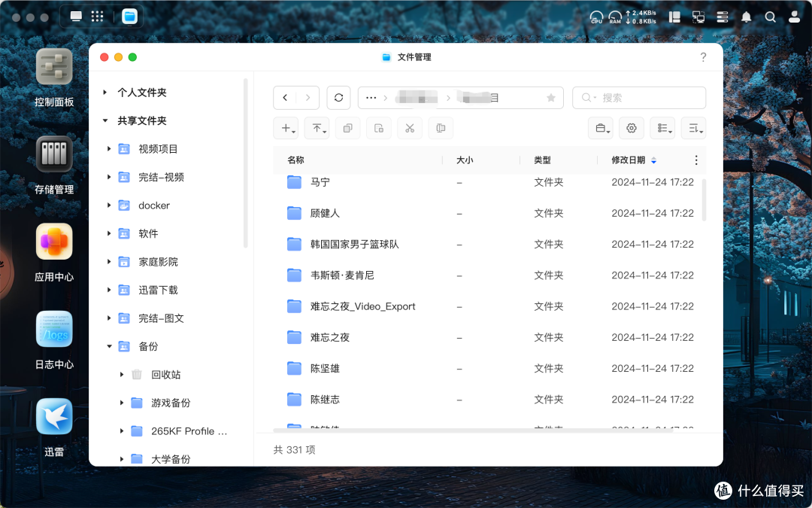
Task: Sort by the 大小 column header
Action: (465, 160)
